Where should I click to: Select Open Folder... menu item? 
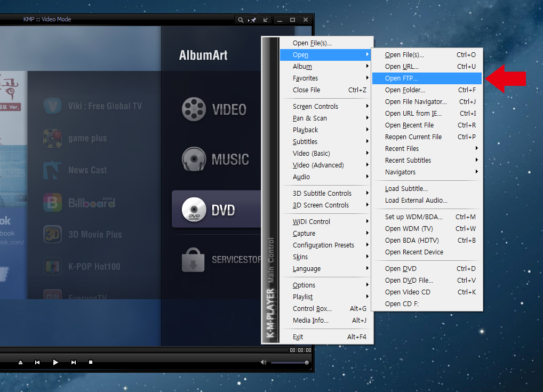tap(427, 90)
